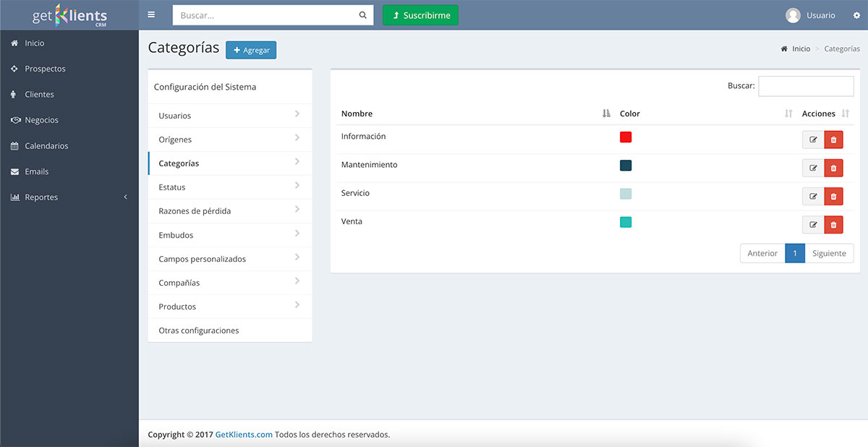Open Calendarios from the sidebar
Viewport: 868px width, 447px height.
coord(46,146)
